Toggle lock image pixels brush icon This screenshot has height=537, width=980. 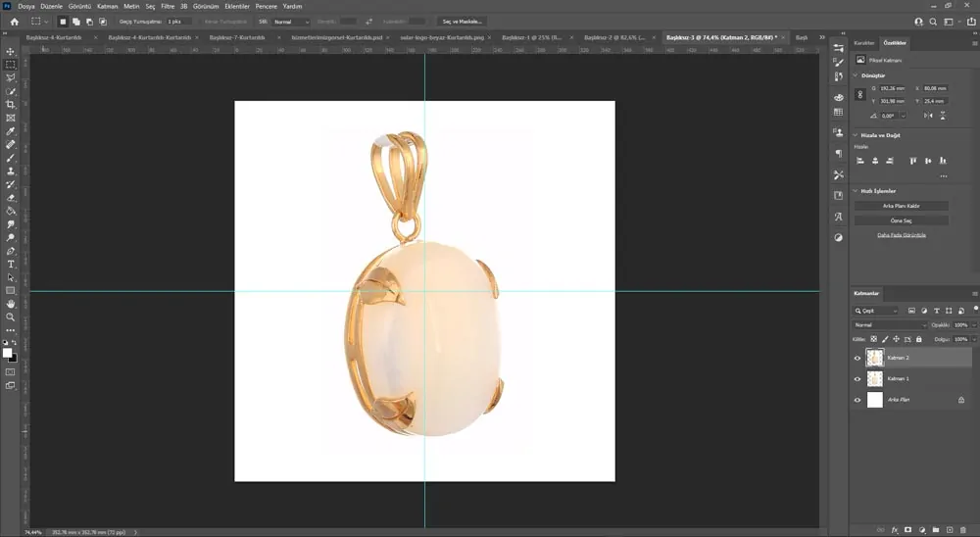point(885,339)
